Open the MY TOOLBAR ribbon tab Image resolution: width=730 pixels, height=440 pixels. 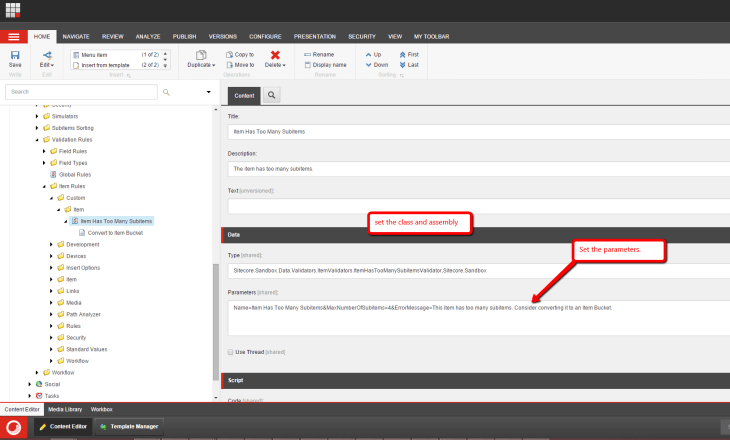click(432, 37)
